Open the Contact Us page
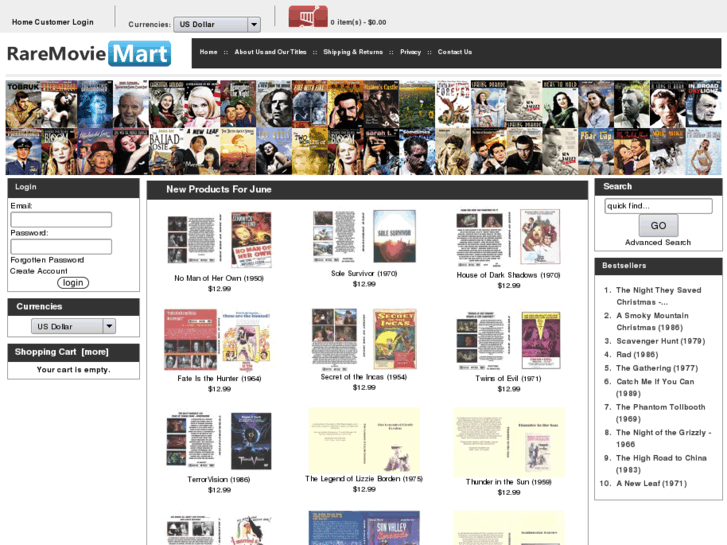This screenshot has height=545, width=727. pyautogui.click(x=454, y=52)
